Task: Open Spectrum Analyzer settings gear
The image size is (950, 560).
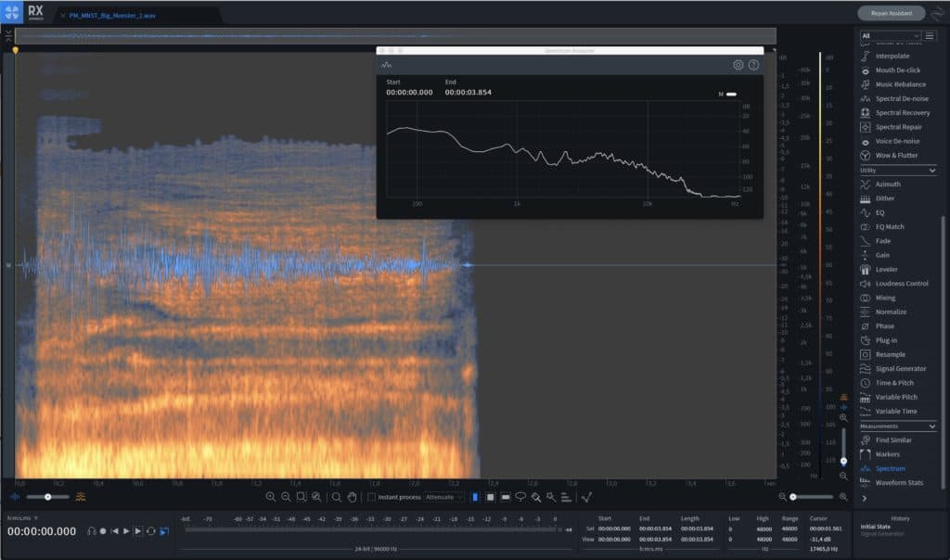Action: [738, 65]
